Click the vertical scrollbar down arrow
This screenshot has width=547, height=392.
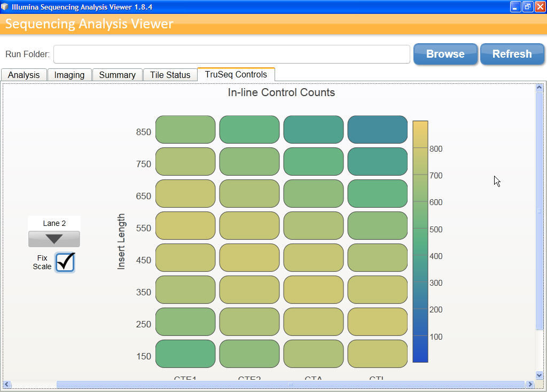[540, 374]
